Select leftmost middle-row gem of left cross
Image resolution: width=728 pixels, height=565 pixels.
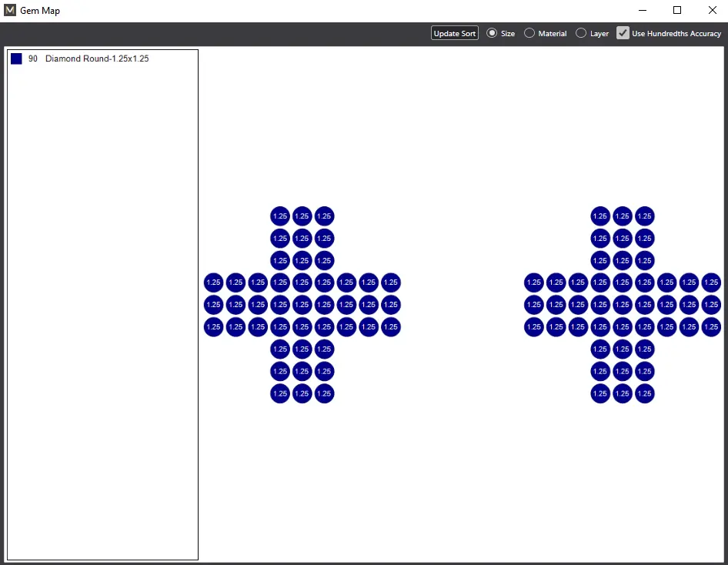(213, 305)
